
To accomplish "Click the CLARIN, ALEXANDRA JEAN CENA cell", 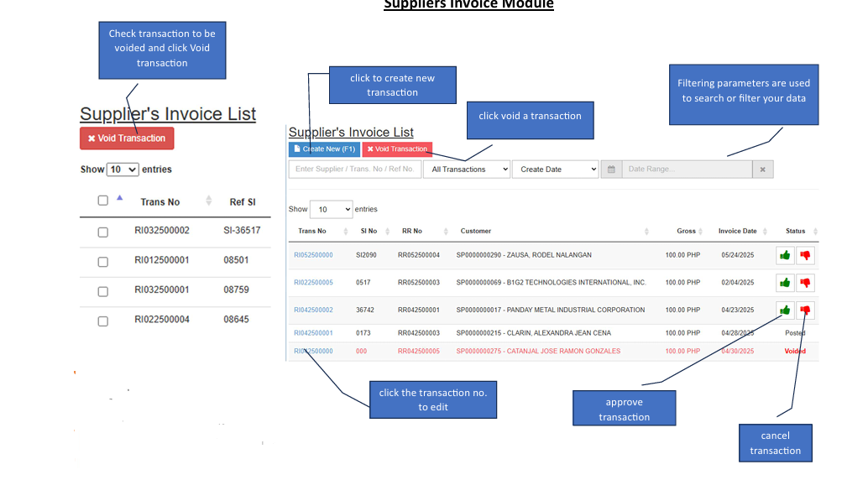I will (534, 333).
